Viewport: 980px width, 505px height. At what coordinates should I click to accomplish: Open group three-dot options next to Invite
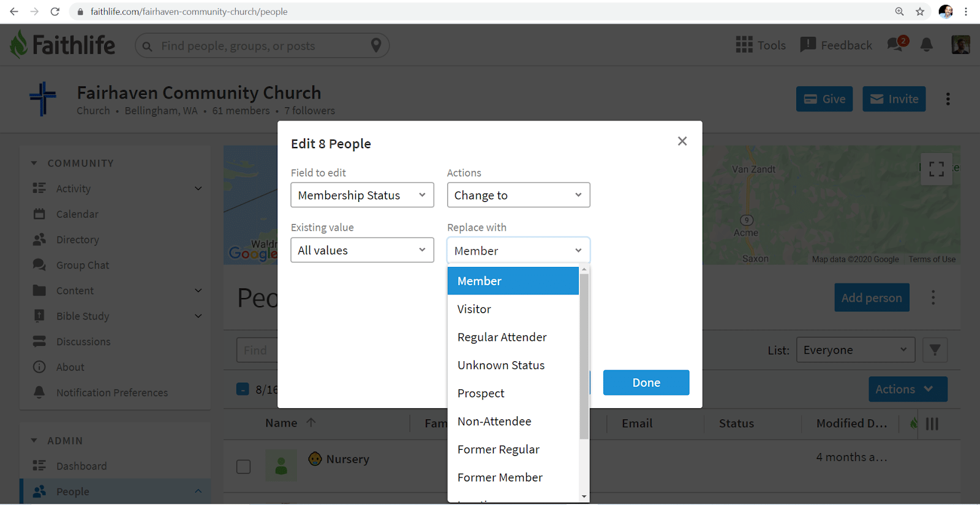point(948,99)
